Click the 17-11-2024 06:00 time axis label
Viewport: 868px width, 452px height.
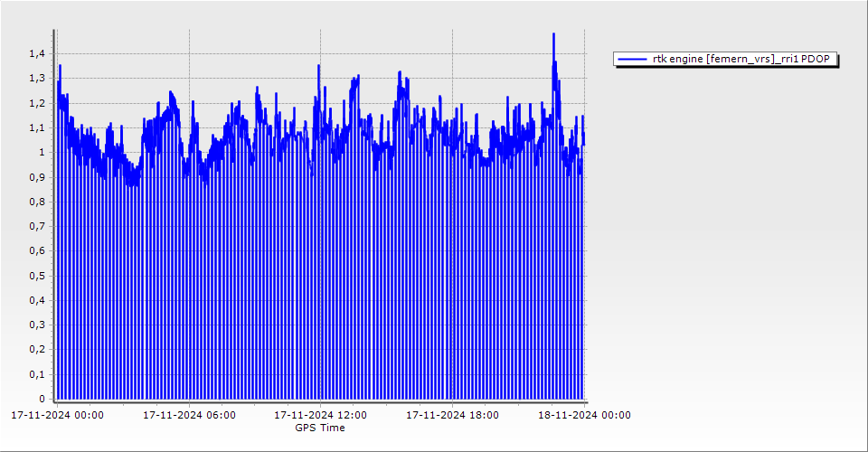point(190,416)
